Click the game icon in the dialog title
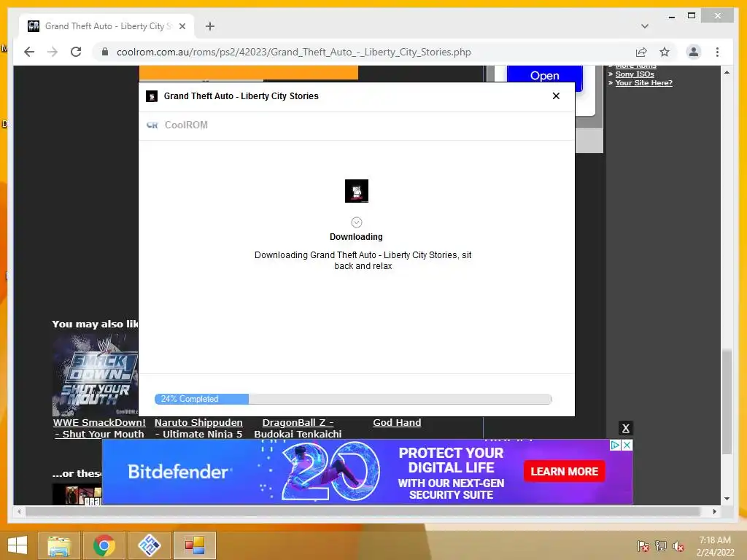Screen dimensions: 747x560 tap(152, 96)
